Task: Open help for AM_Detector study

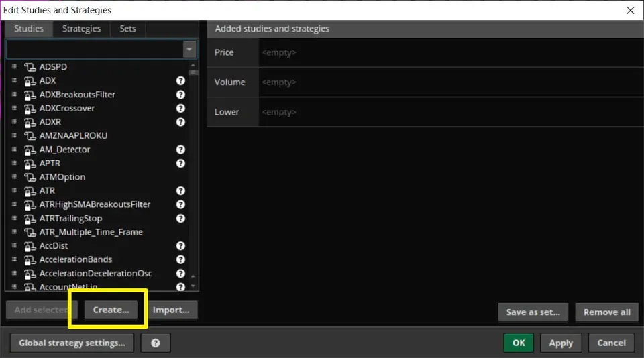Action: click(180, 150)
